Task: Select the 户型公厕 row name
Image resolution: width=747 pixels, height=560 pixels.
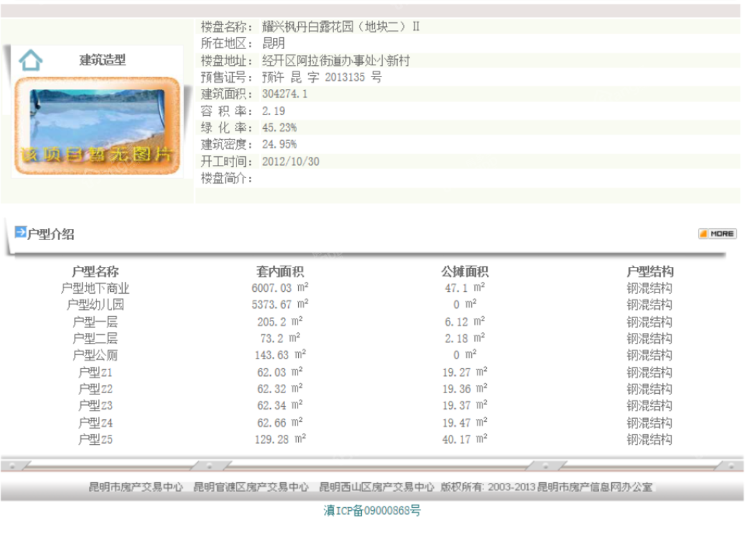Action: [x=95, y=356]
